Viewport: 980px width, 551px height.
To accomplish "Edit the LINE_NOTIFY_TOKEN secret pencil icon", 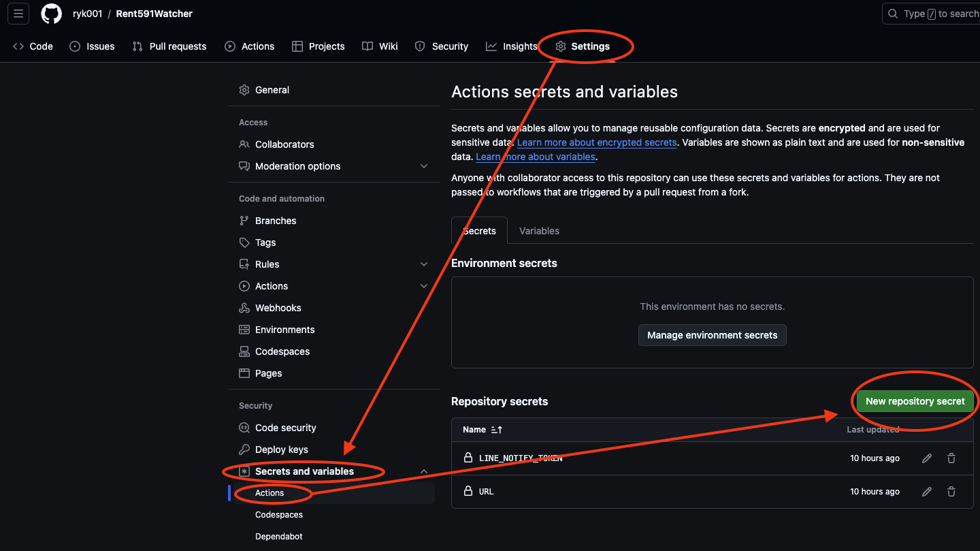I will pos(927,458).
